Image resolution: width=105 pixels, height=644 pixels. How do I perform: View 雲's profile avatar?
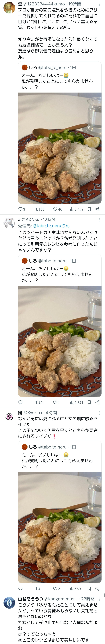tap(9, 8)
